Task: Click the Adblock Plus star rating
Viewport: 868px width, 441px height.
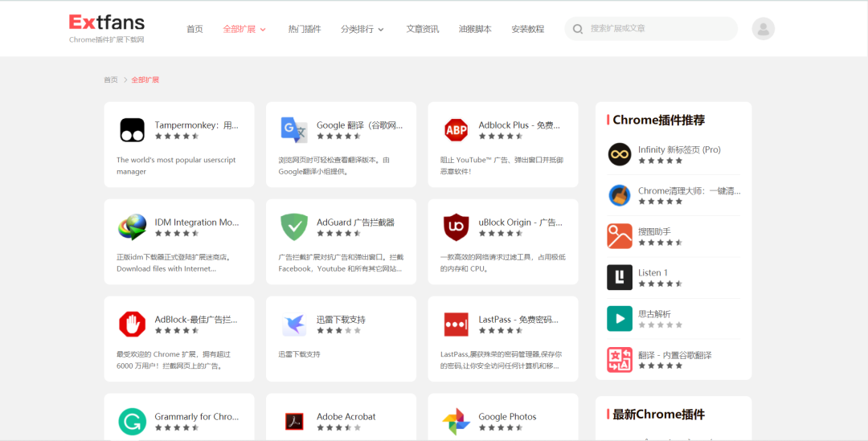Action: (x=501, y=136)
